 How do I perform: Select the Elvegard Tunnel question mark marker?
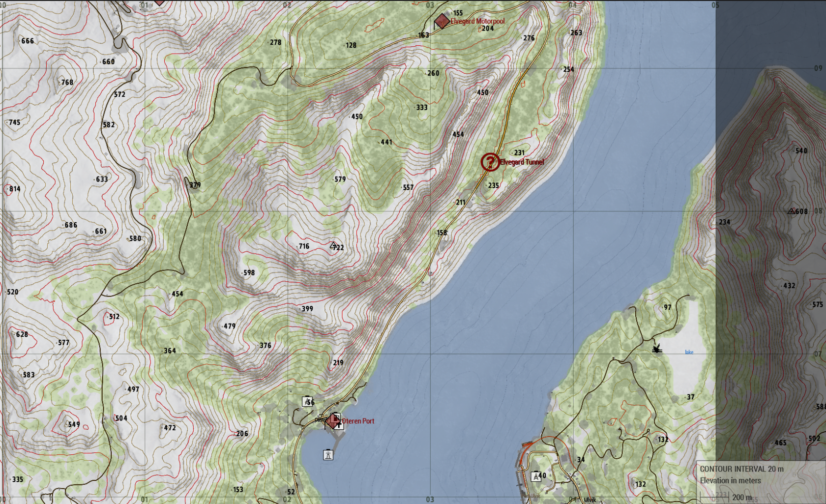[490, 162]
